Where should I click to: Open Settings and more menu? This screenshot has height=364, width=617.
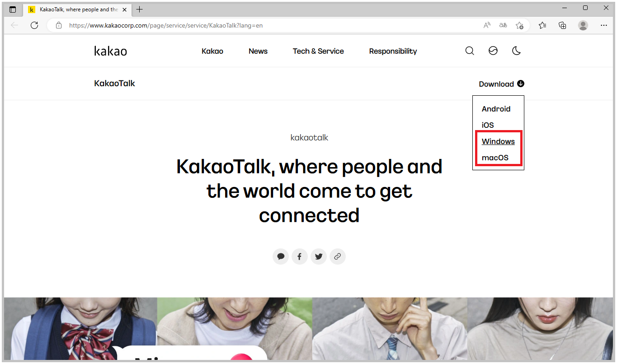pyautogui.click(x=604, y=25)
